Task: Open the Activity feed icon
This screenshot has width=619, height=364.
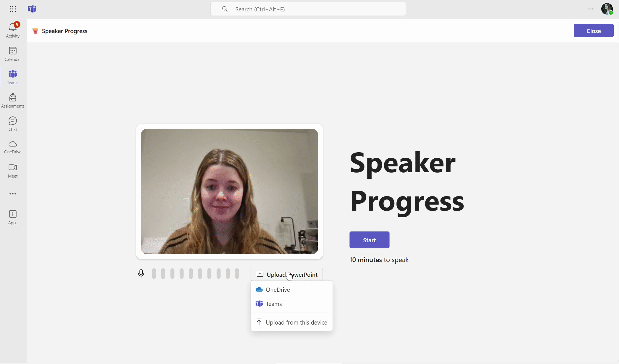Action: point(13,30)
